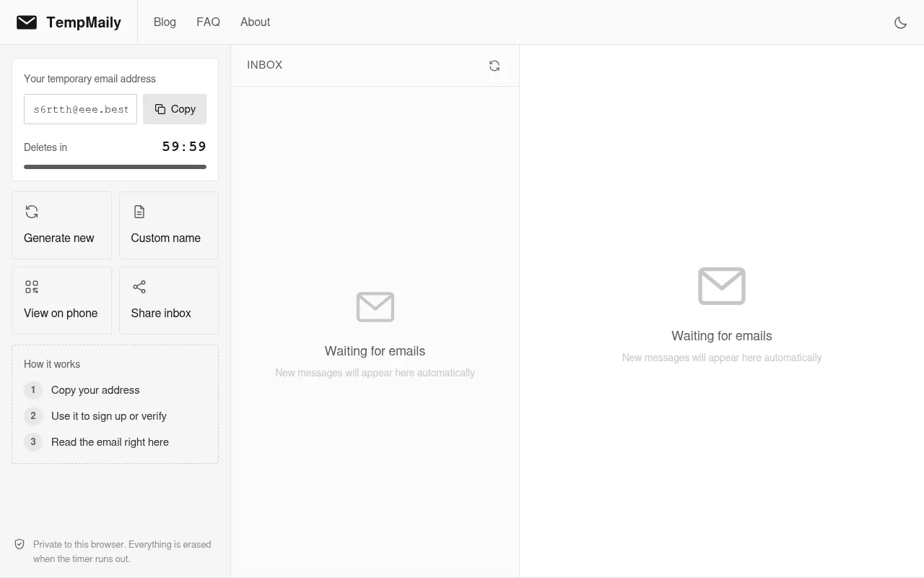Click the "Custom name" label
Image resolution: width=924 pixels, height=578 pixels.
click(166, 238)
